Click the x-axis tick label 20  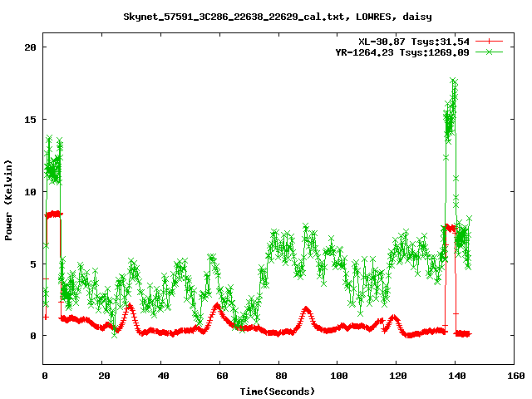104,376
